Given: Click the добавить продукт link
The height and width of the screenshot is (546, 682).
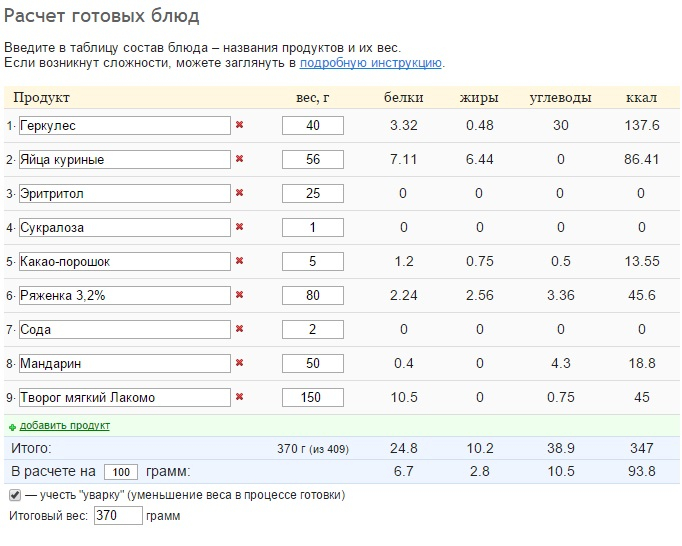Looking at the screenshot, I should click(x=65, y=426).
